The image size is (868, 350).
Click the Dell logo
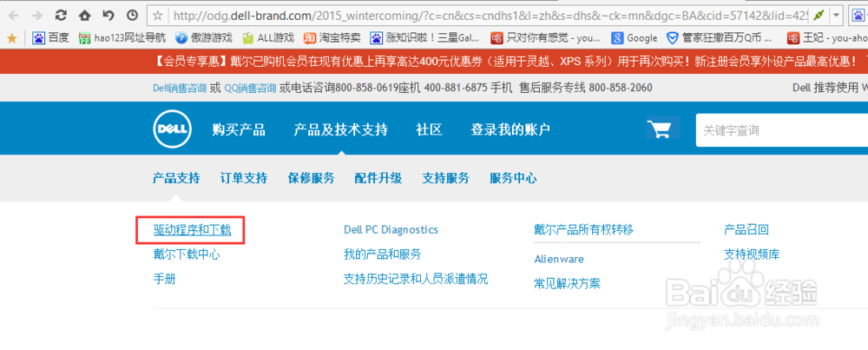pyautogui.click(x=173, y=129)
